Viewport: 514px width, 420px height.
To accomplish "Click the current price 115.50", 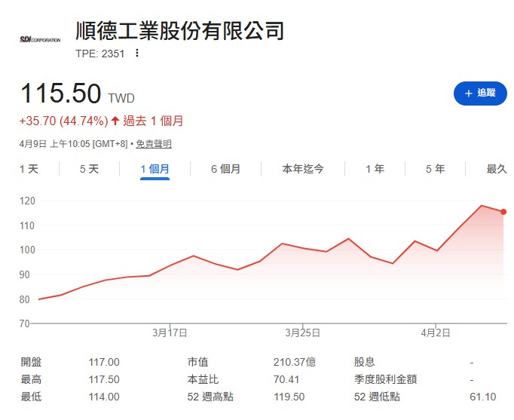I will point(60,93).
